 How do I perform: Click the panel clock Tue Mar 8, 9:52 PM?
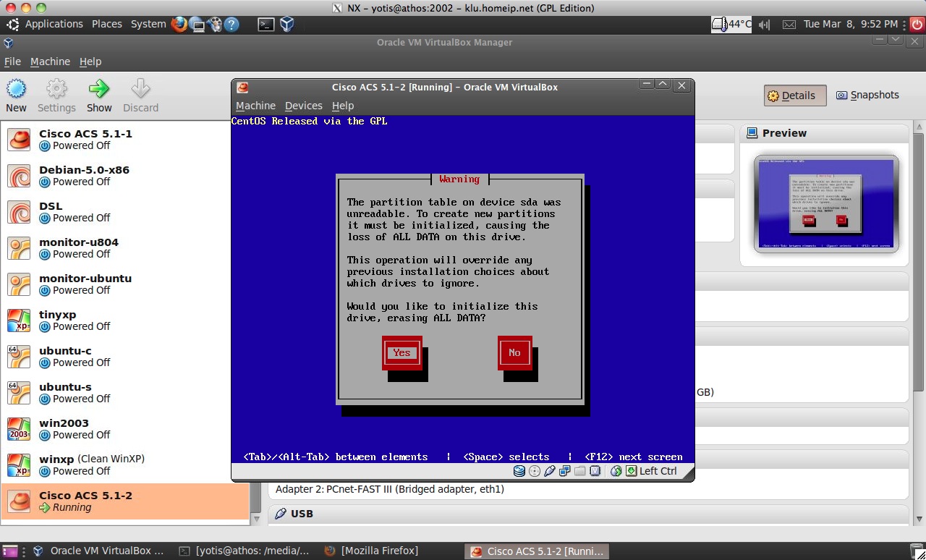point(850,24)
